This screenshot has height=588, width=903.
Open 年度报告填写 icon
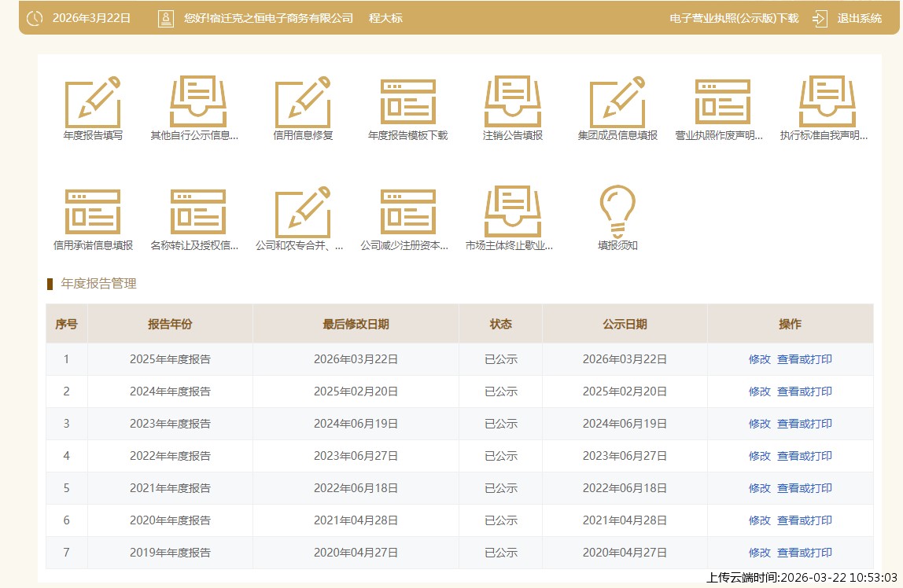(93, 102)
